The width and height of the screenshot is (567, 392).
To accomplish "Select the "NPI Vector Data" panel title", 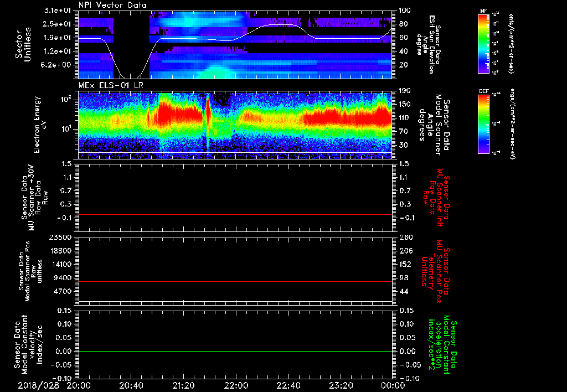I will 112,5.
